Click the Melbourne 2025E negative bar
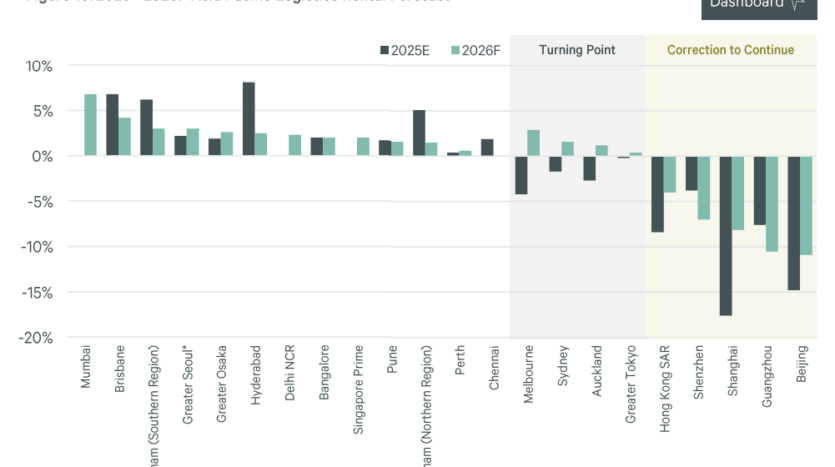 [521, 175]
